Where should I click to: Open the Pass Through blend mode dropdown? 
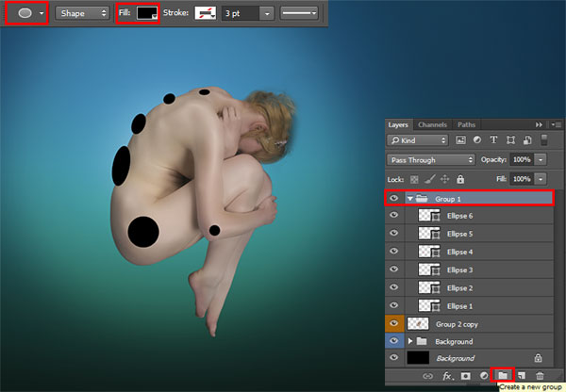point(430,160)
